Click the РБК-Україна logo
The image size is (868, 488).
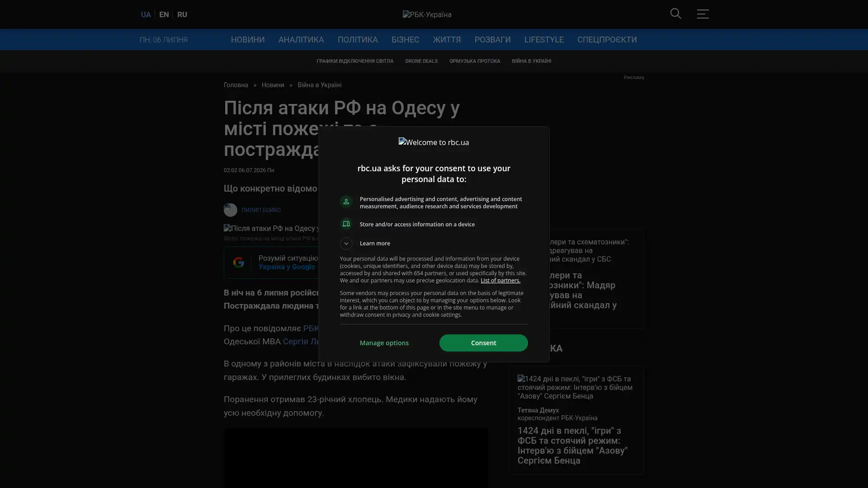click(427, 14)
